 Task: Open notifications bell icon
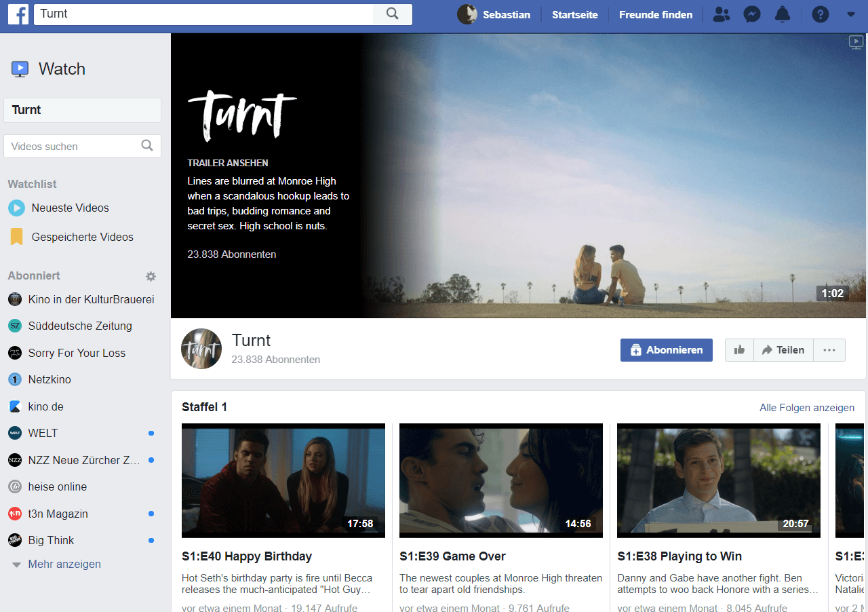click(783, 14)
